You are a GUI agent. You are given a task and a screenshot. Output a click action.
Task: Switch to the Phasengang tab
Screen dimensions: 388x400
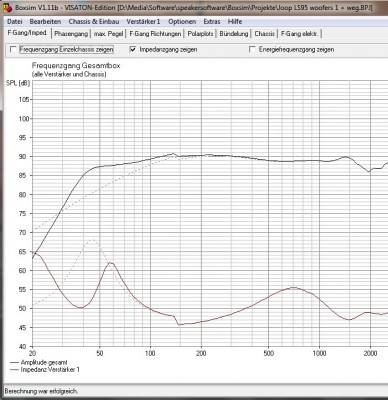point(71,34)
